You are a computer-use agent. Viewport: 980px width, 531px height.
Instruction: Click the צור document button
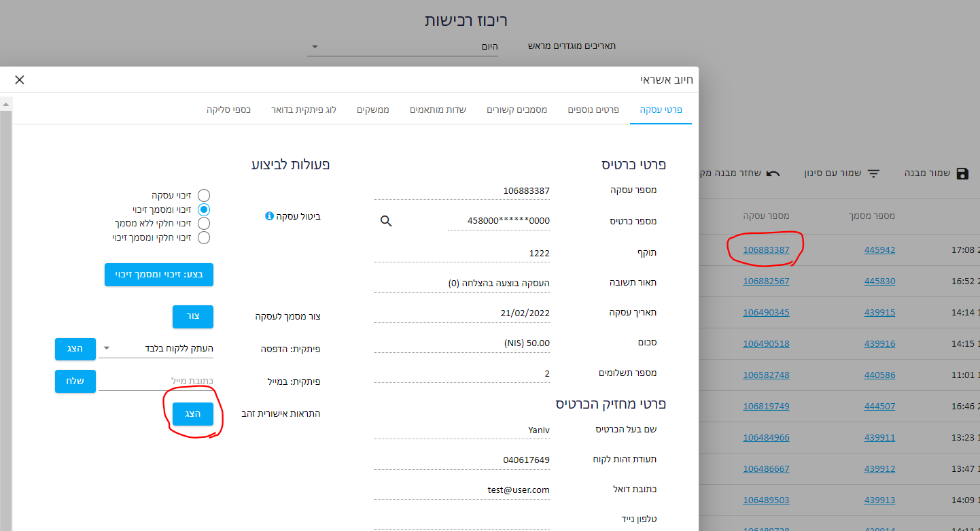(x=193, y=317)
